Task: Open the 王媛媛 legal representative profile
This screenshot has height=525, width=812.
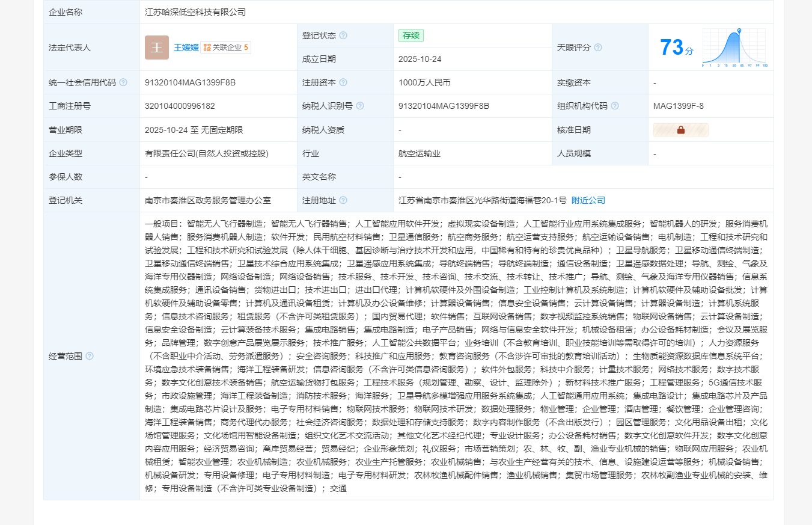Action: 186,48
